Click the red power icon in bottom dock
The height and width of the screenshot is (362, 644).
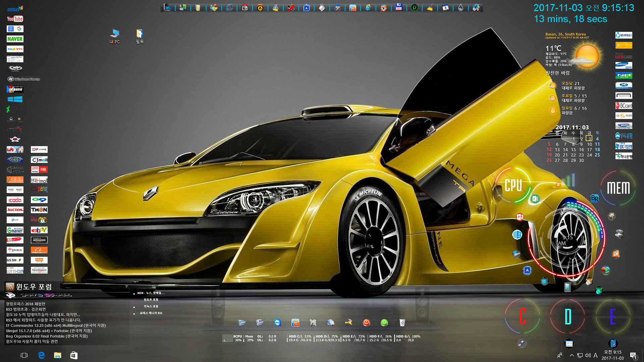point(366,322)
